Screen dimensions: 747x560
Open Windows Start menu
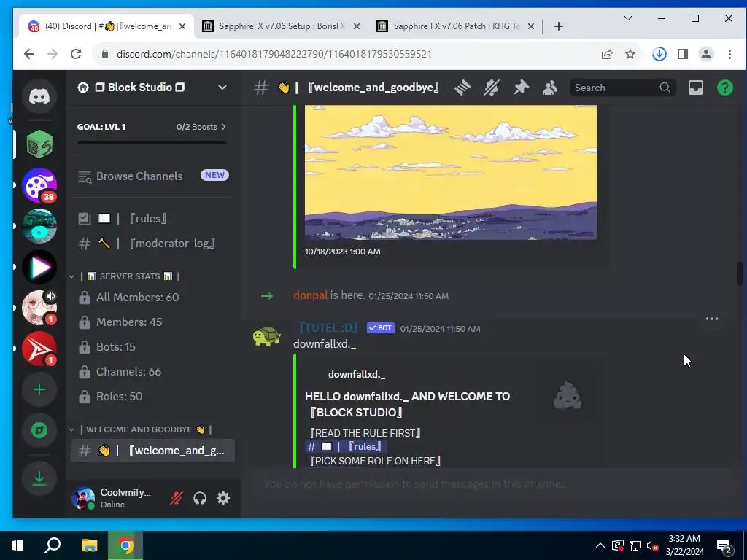[x=18, y=545]
